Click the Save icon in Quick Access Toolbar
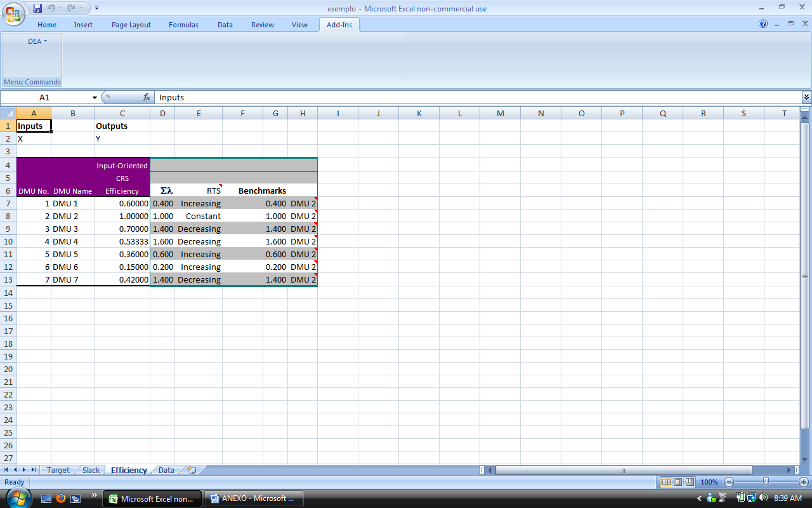Viewport: 812px width, 508px height. click(x=37, y=8)
